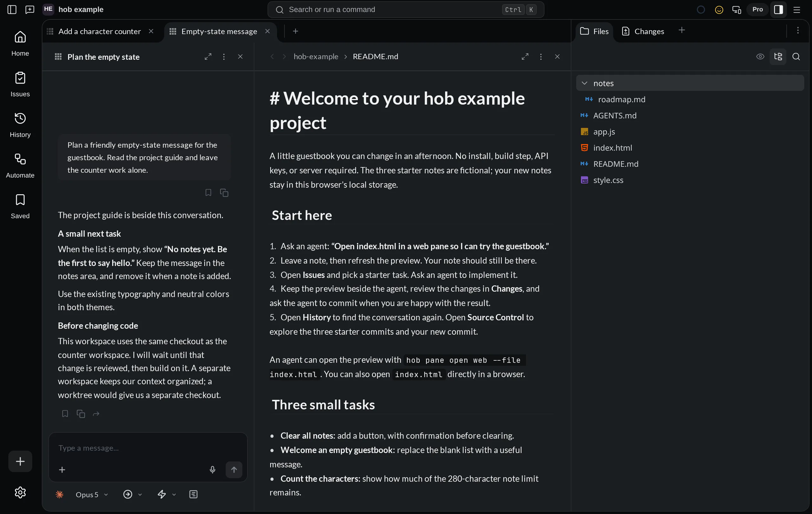Screen dimensions: 812x514
Task: Expand the Plan the empty state pane
Action: coord(208,57)
